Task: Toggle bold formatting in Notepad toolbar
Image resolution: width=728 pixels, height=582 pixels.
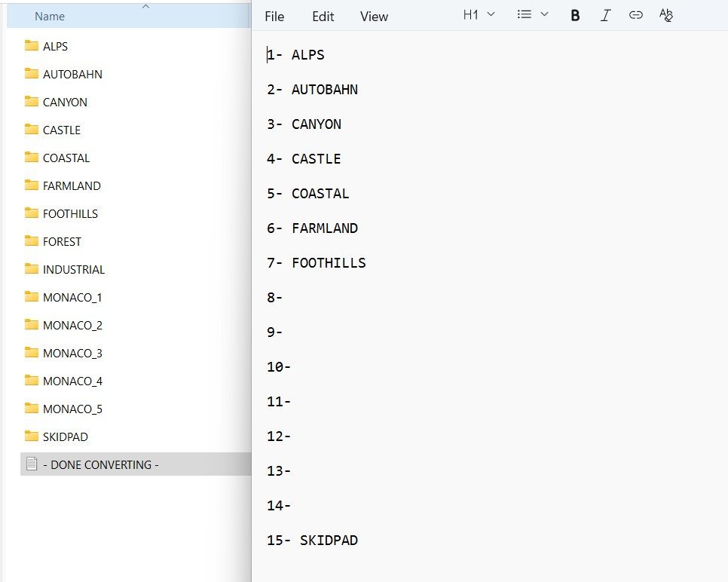Action: click(575, 15)
